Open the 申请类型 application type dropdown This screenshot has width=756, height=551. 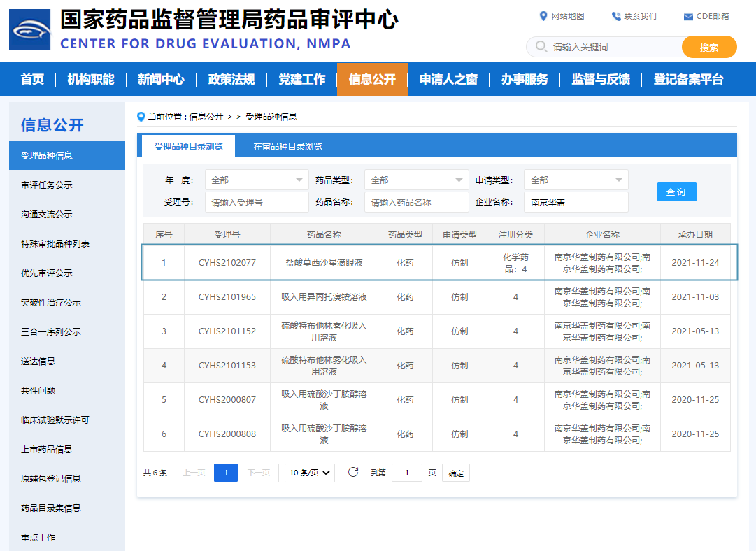pyautogui.click(x=576, y=180)
